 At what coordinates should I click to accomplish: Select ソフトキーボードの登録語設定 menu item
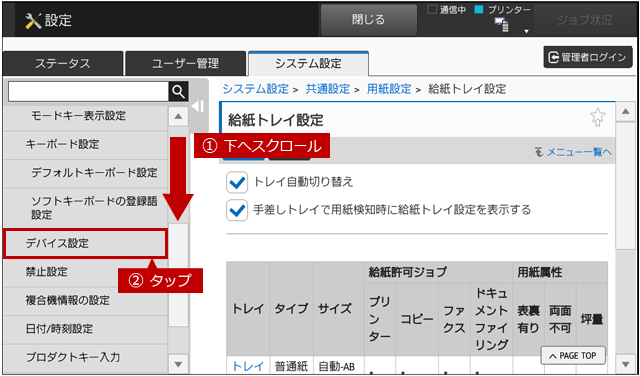(85, 208)
